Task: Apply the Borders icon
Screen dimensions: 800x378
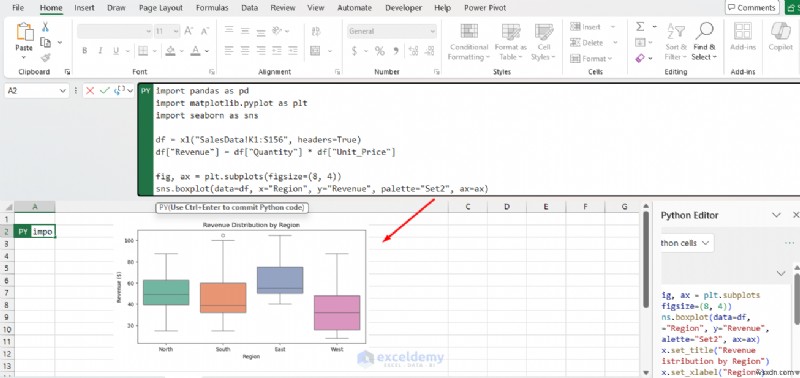Action: (143, 51)
